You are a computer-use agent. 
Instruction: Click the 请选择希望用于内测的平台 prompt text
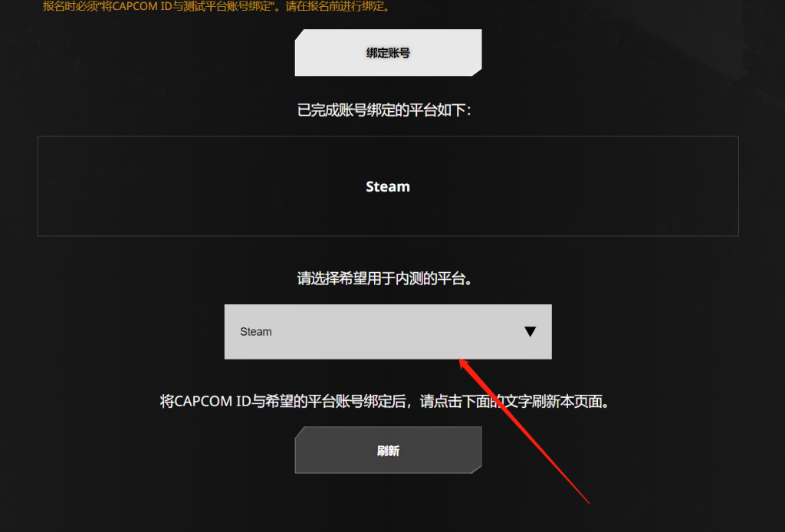pyautogui.click(x=385, y=279)
